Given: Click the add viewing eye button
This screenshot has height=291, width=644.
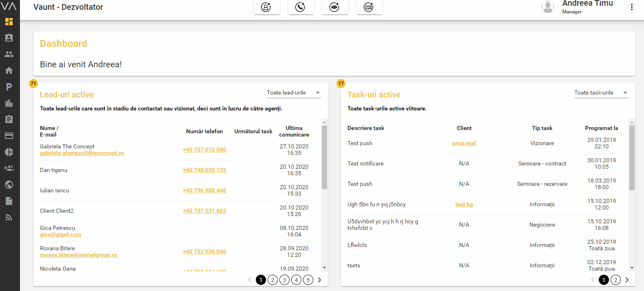Looking at the screenshot, I should (335, 7).
